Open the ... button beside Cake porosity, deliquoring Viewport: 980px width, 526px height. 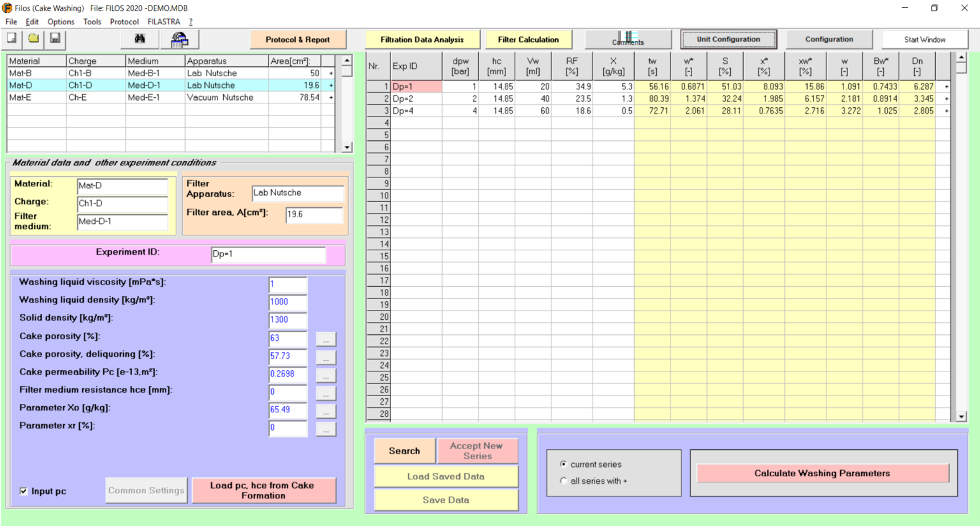[x=326, y=357]
